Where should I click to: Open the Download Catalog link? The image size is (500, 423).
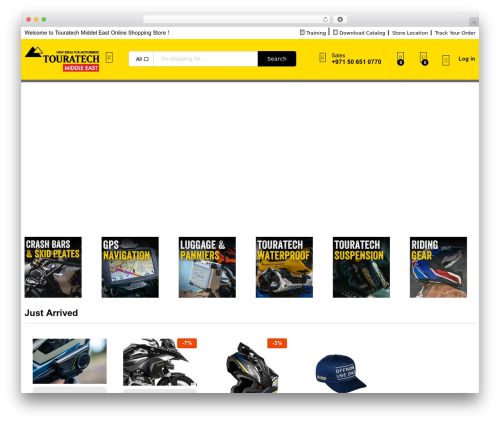click(362, 33)
